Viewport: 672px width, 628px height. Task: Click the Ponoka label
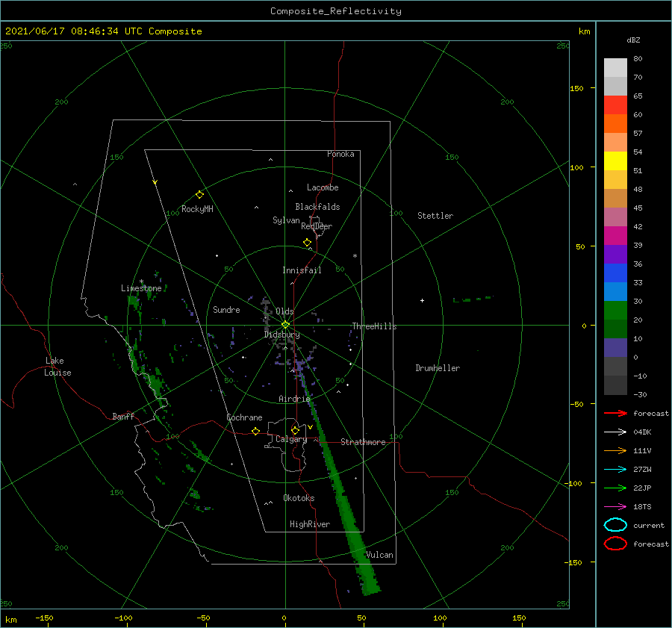(340, 154)
